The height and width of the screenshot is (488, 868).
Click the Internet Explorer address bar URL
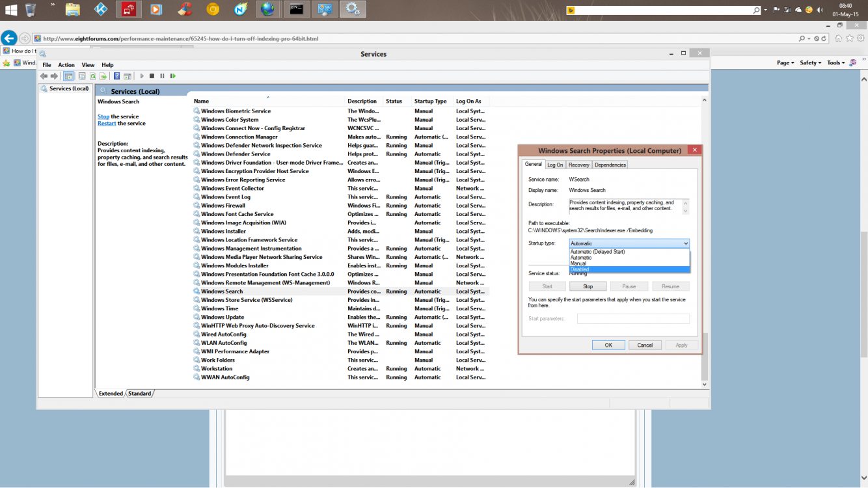(x=181, y=38)
